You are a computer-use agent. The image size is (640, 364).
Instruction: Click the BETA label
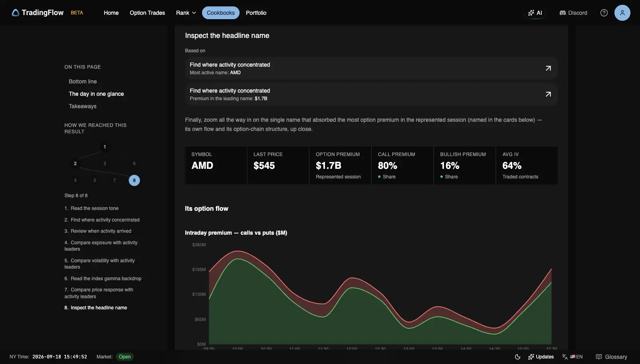(x=77, y=13)
